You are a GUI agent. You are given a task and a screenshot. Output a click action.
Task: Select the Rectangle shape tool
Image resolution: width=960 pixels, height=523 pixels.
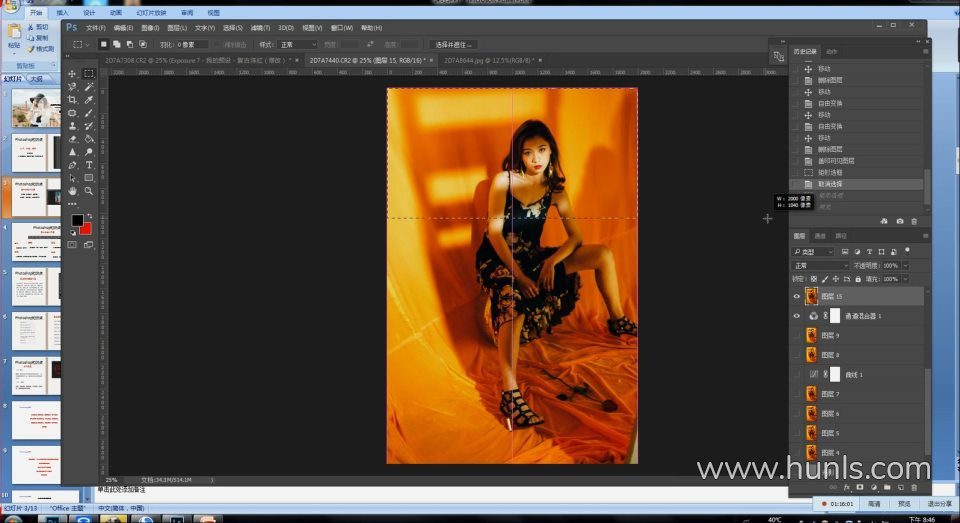click(89, 178)
